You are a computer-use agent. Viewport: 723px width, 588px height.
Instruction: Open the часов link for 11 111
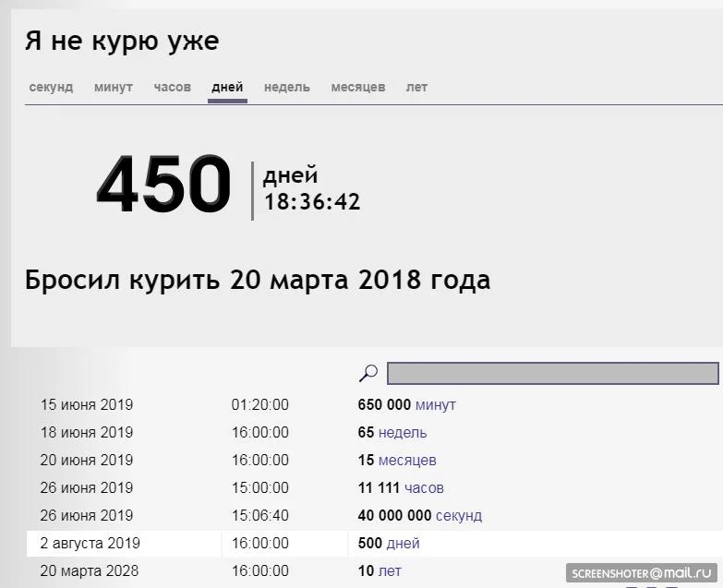pos(424,487)
